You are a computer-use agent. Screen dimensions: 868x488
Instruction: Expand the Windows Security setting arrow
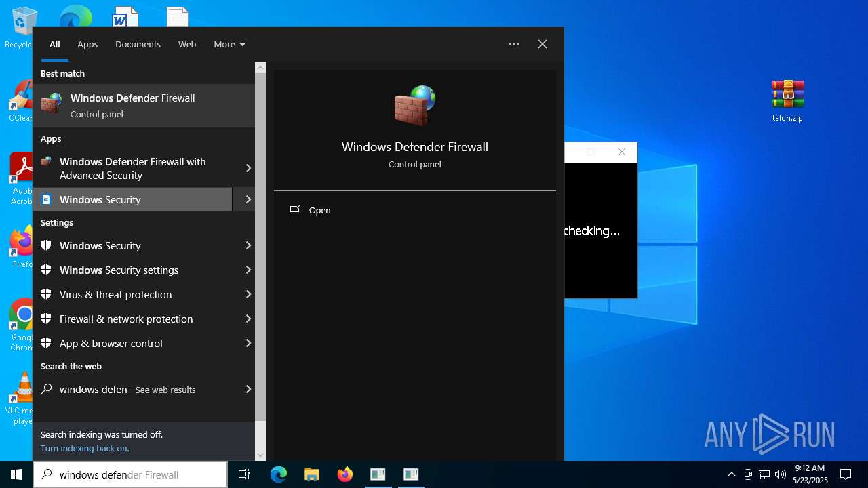click(x=248, y=245)
